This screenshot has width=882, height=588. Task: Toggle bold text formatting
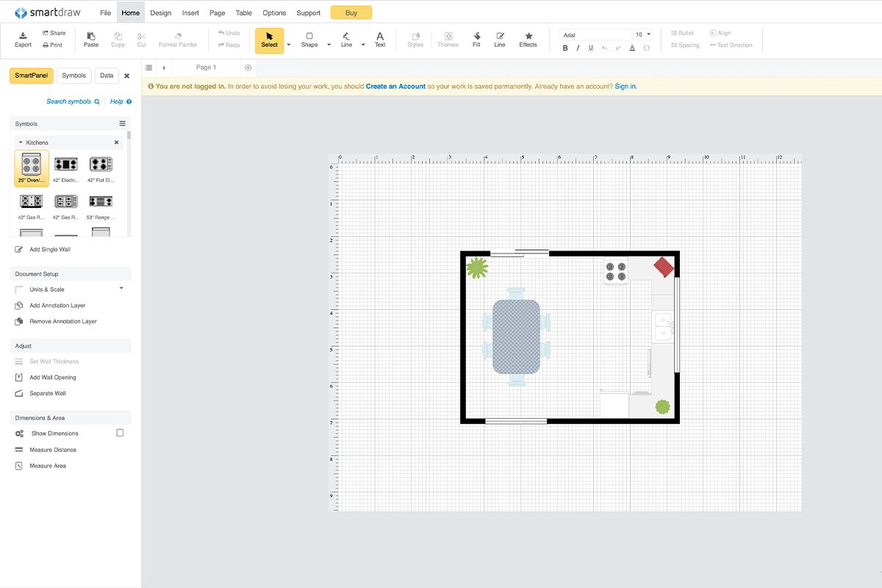(564, 47)
